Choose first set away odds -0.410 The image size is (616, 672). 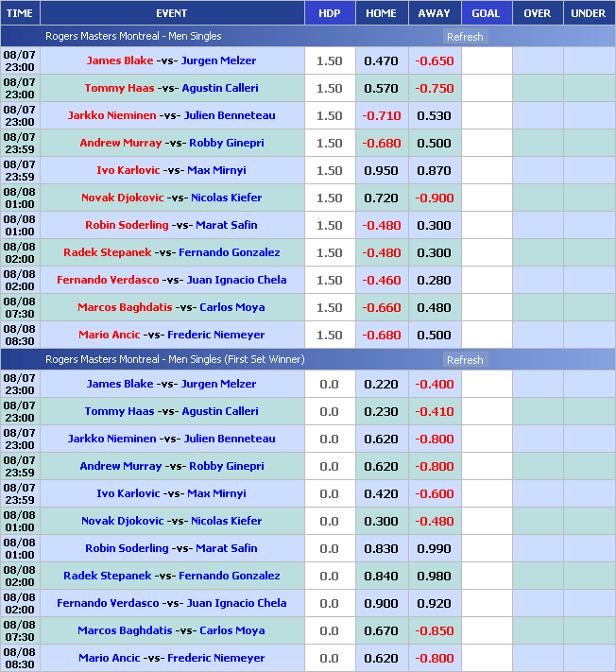tap(434, 412)
